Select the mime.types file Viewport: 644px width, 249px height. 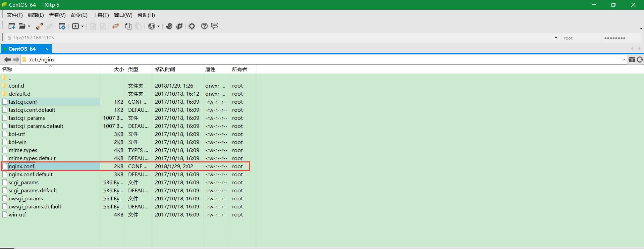click(23, 150)
